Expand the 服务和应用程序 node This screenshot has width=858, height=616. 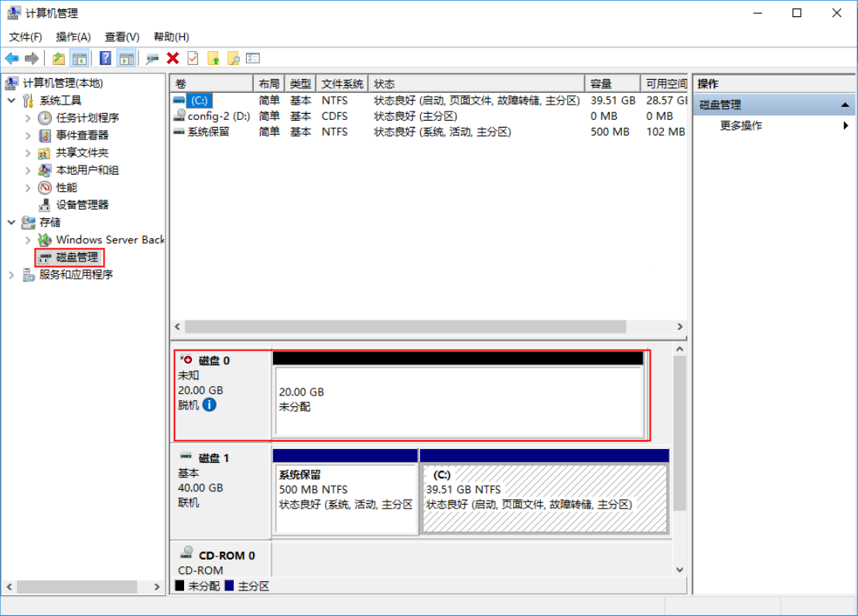pyautogui.click(x=12, y=275)
